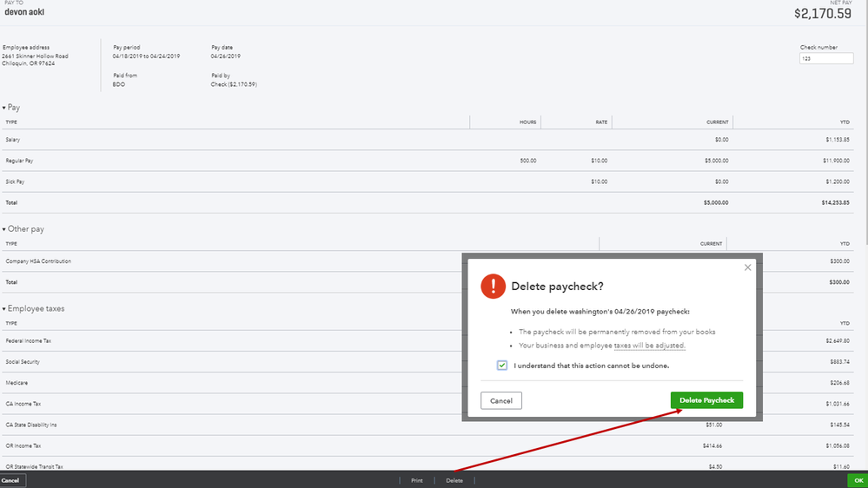Image resolution: width=868 pixels, height=488 pixels.
Task: Click the green Delete Paycheck button
Action: (x=706, y=400)
